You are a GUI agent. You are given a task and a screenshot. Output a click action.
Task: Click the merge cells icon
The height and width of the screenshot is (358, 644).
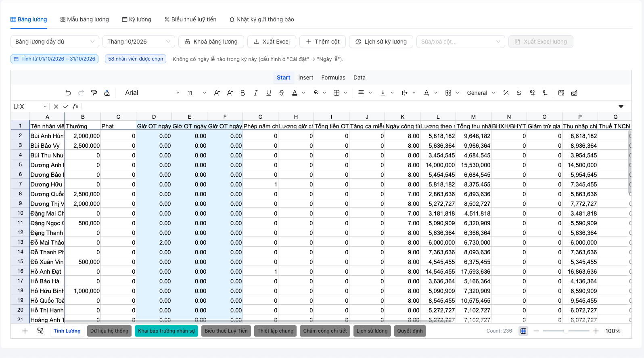[x=448, y=93]
